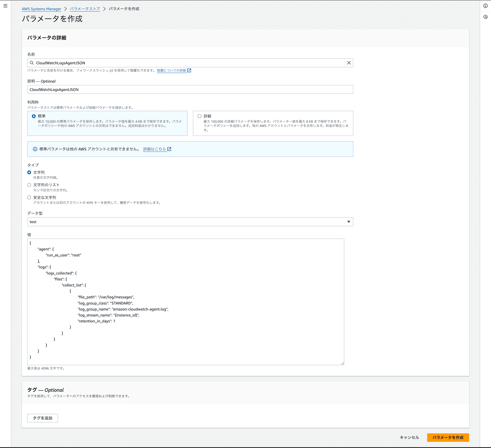Viewport: 491px width, 448px height.
Task: Choose the 安全な文字列 type option
Action: pyautogui.click(x=29, y=197)
